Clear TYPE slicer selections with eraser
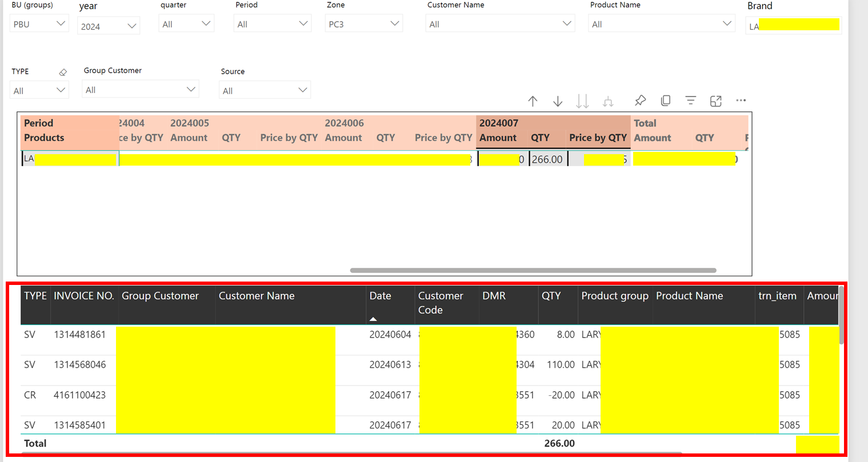The height and width of the screenshot is (462, 868). 63,72
